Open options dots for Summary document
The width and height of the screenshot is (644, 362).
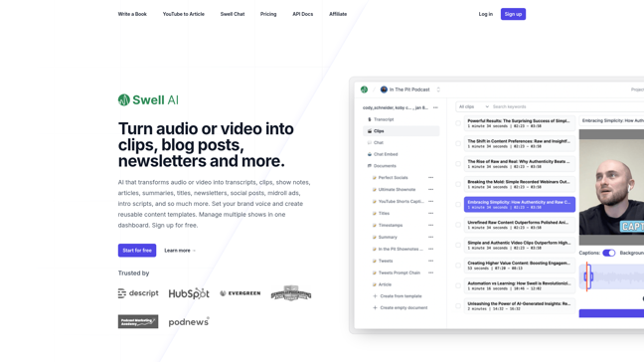click(x=431, y=237)
